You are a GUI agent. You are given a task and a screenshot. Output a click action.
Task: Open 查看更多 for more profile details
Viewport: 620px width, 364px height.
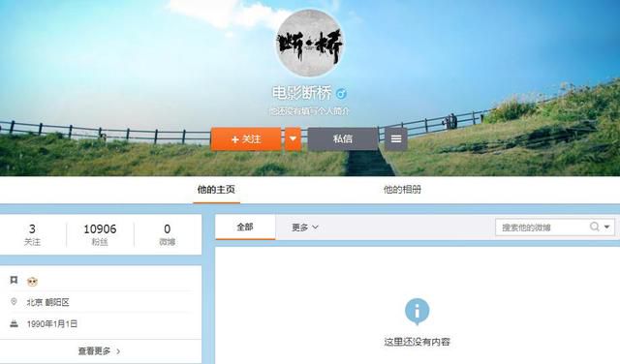point(99,351)
